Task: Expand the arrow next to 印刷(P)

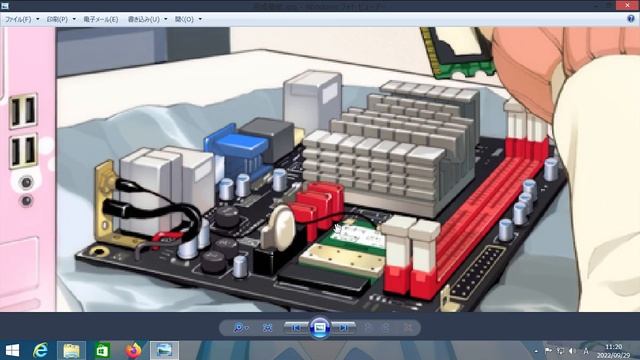Action: [x=74, y=19]
